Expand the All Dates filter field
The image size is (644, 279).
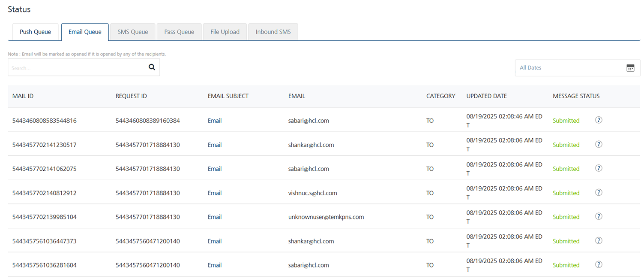click(570, 68)
